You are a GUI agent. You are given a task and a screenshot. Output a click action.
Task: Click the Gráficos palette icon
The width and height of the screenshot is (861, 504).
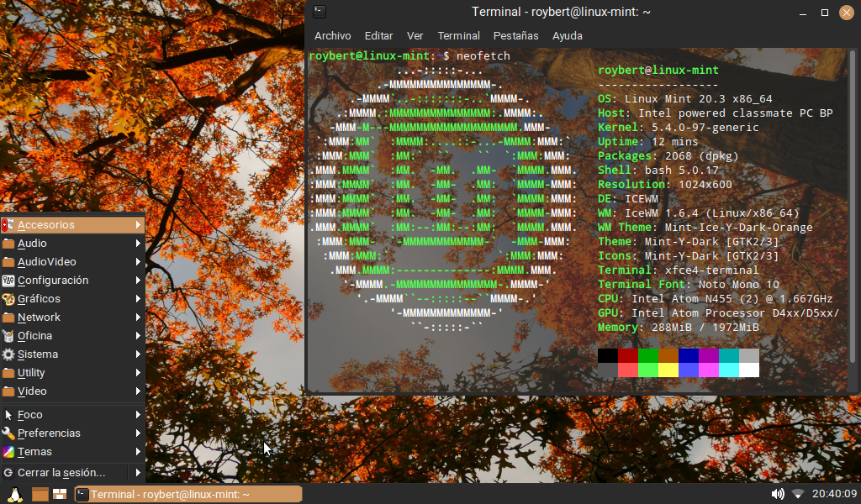[x=8, y=299]
